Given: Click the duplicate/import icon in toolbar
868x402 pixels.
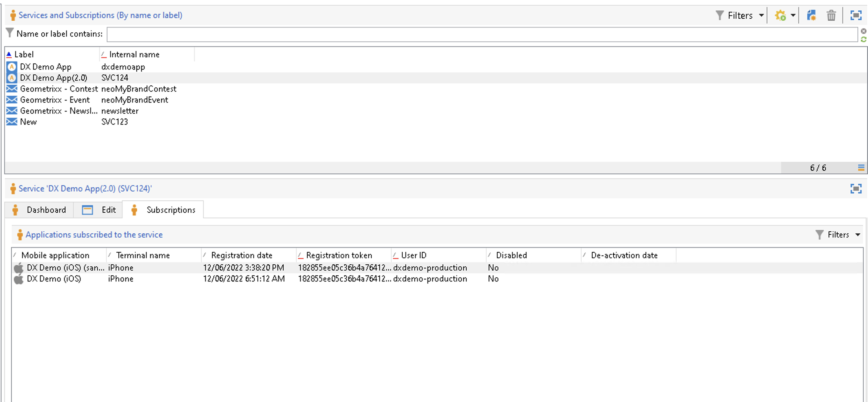Looking at the screenshot, I should pos(811,15).
